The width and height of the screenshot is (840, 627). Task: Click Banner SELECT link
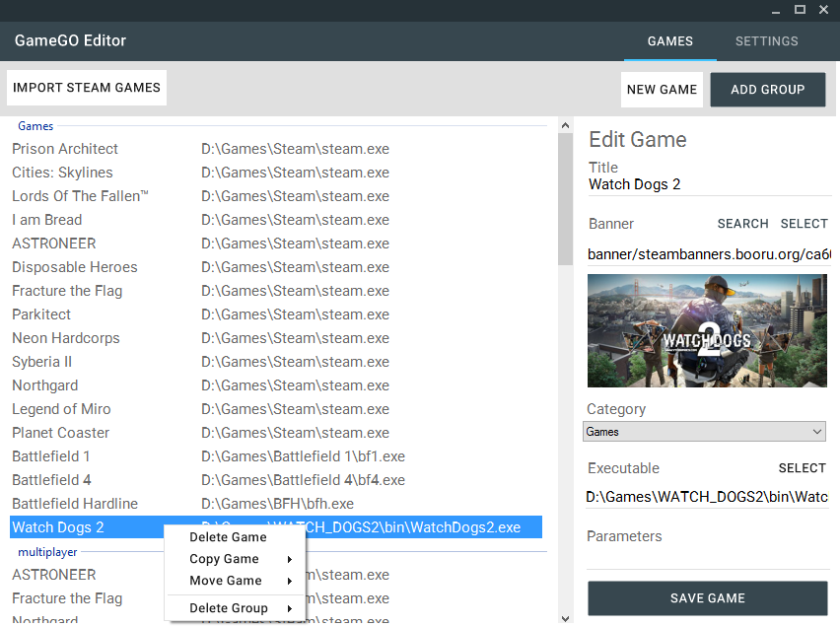804,224
